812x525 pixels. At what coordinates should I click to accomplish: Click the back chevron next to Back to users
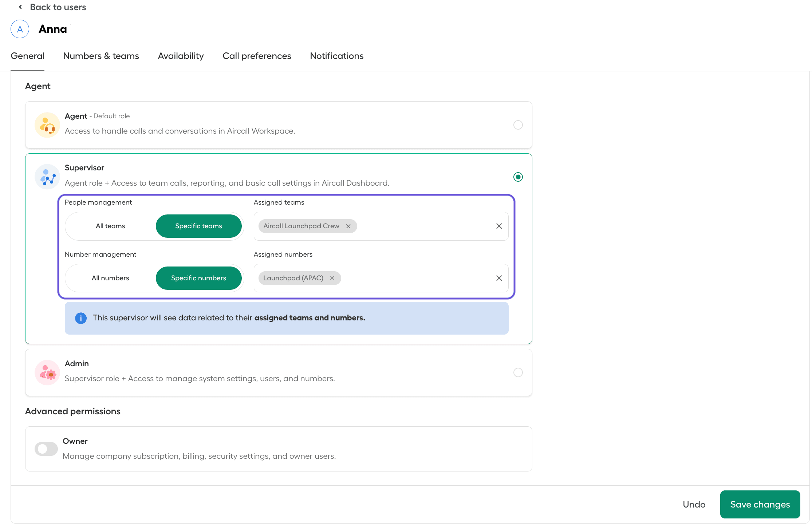pyautogui.click(x=20, y=7)
